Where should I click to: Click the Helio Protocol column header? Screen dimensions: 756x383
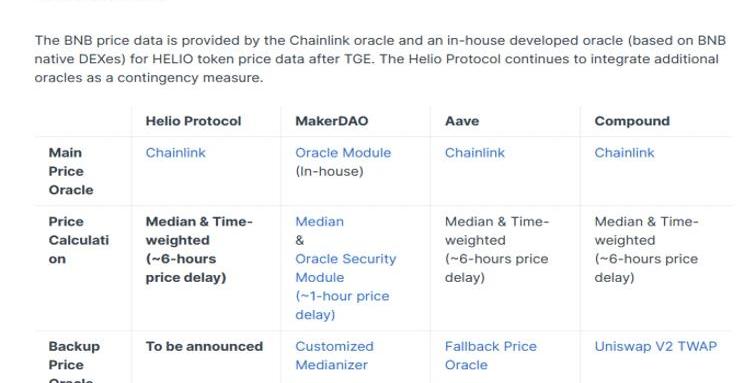tap(193, 121)
